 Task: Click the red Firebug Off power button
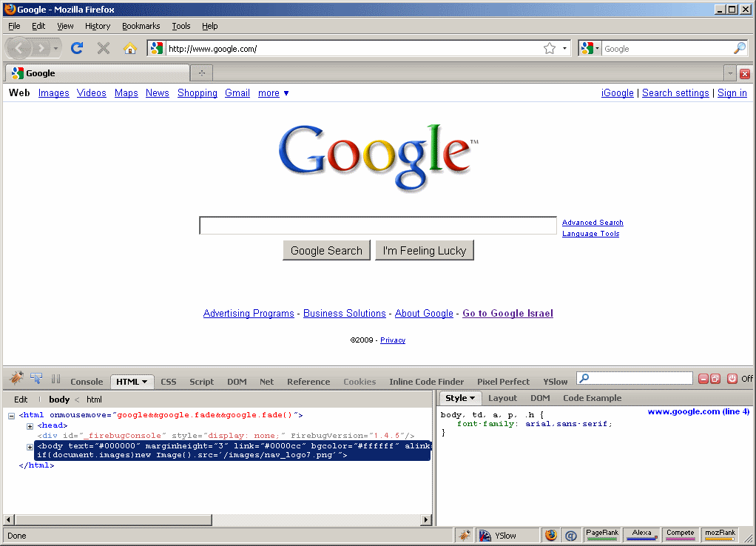click(732, 379)
